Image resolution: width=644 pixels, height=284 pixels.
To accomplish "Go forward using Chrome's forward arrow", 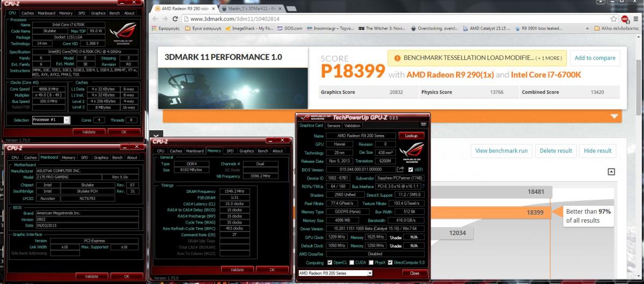I will pyautogui.click(x=165, y=19).
